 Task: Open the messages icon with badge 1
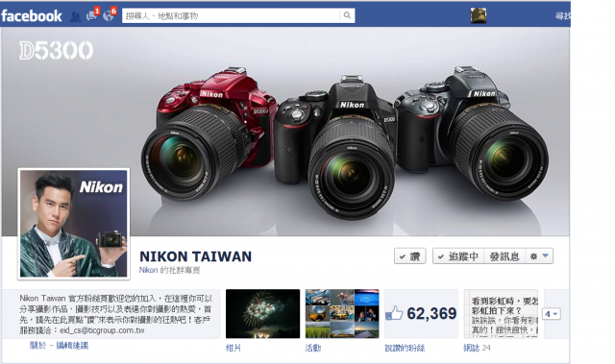tap(91, 15)
